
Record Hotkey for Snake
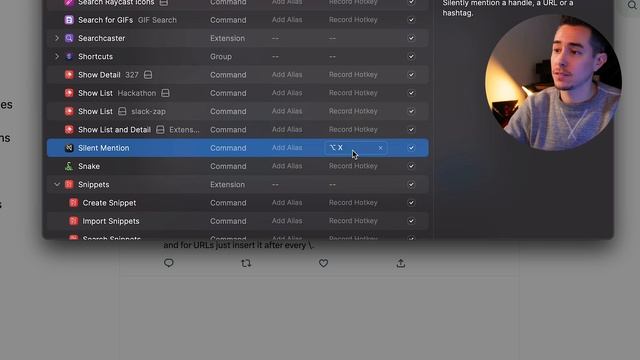coord(353,166)
